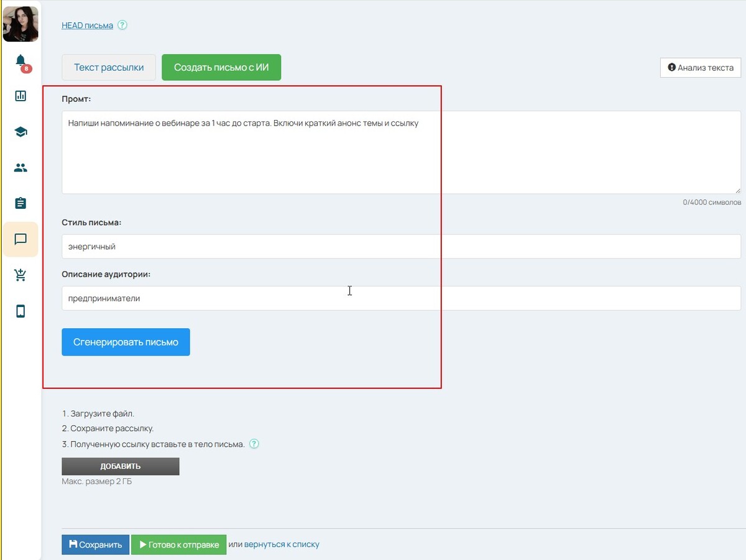Viewport: 746px width, 560px height.
Task: Click into the Промт text area
Action: coord(401,152)
